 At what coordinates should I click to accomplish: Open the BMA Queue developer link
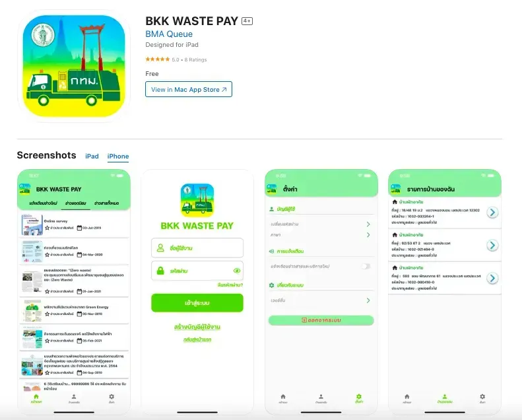tap(169, 34)
